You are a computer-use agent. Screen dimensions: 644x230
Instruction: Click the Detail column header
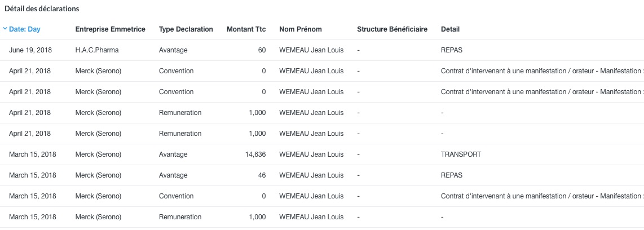click(x=450, y=29)
